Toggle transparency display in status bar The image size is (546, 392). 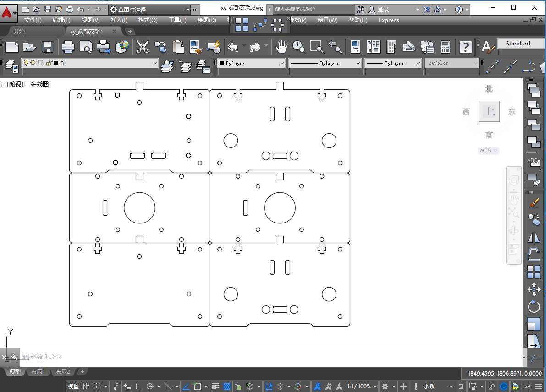click(x=226, y=386)
